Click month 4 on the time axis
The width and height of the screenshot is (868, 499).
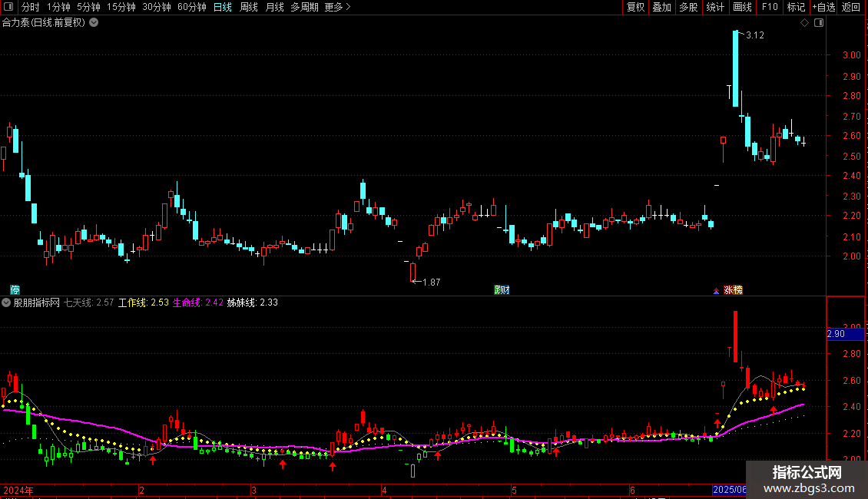click(384, 490)
